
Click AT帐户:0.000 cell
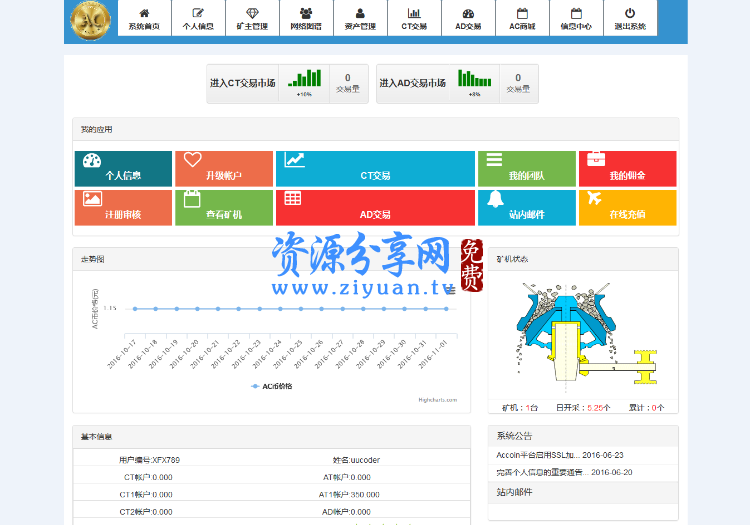point(347,477)
